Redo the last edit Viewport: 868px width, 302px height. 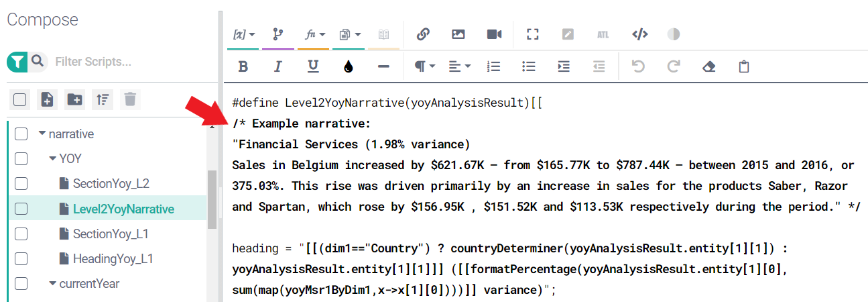click(674, 66)
